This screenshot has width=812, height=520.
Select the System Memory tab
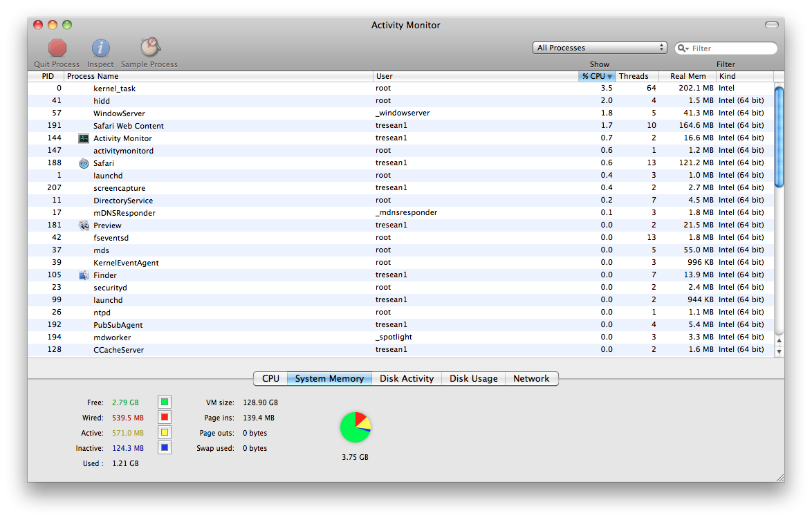(x=329, y=379)
